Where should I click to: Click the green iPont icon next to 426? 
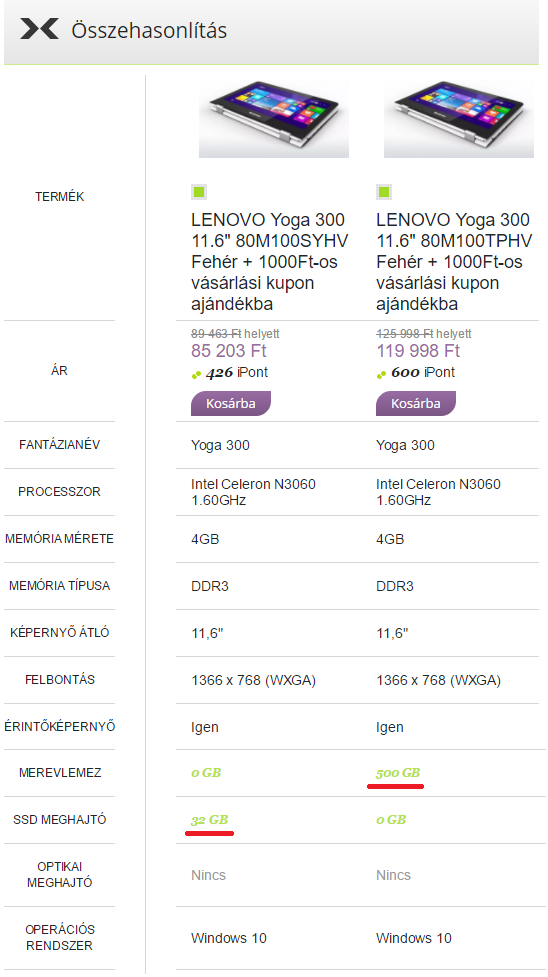tap(196, 374)
